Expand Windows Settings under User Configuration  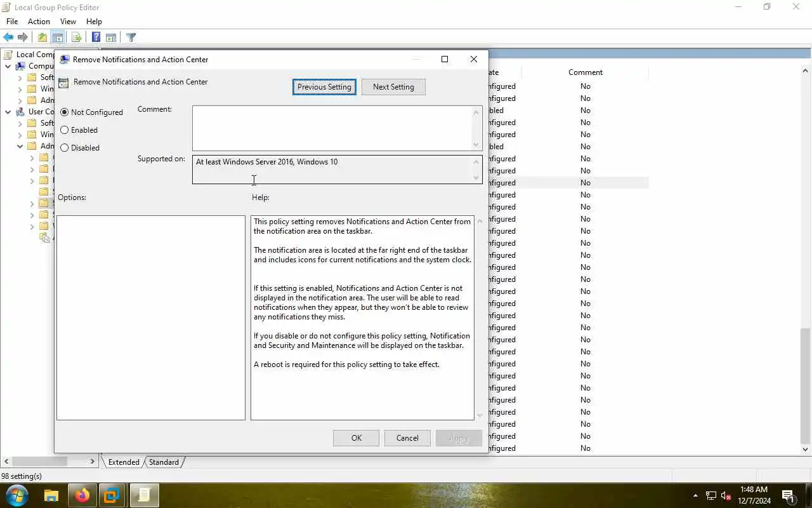20,135
